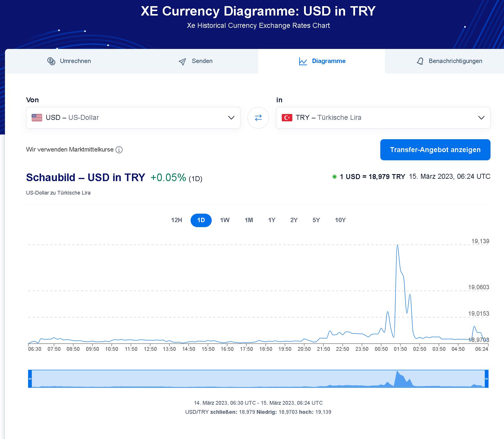
Task: Click the 06:30 time axis label
Action: [35, 349]
